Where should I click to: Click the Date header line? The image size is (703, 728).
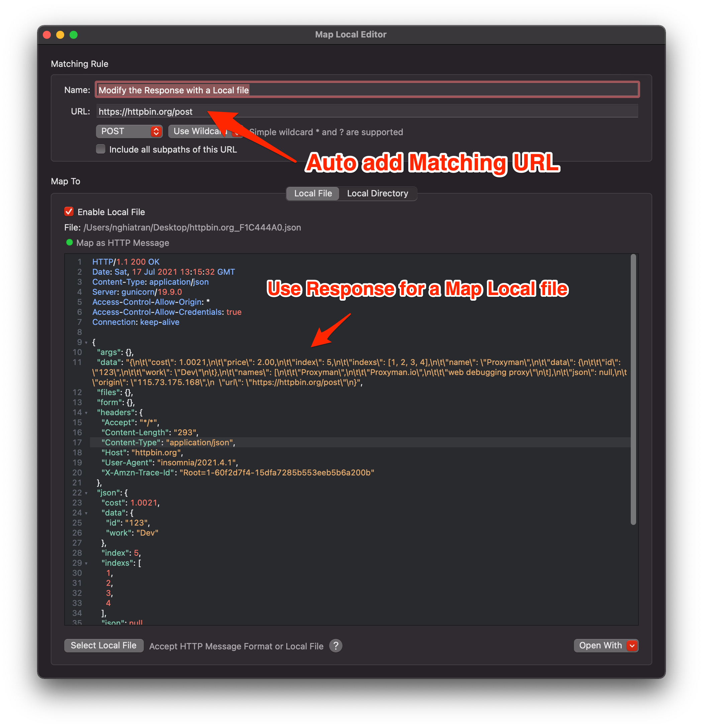click(164, 272)
